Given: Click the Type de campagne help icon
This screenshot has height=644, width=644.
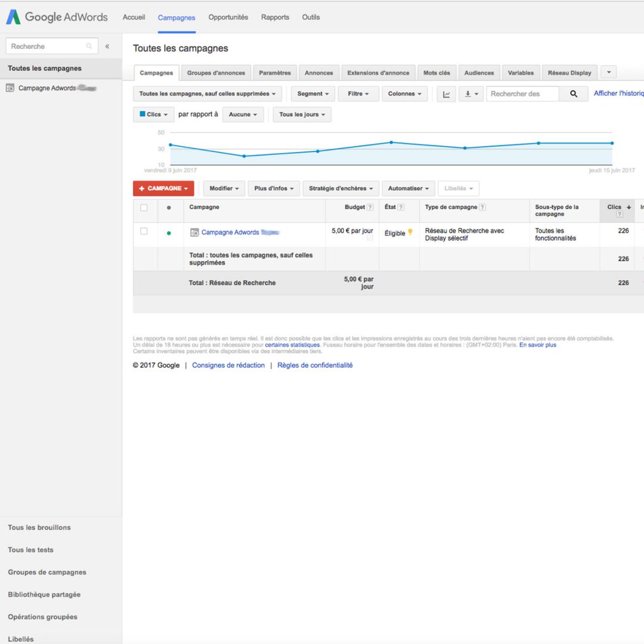Looking at the screenshot, I should pyautogui.click(x=482, y=208).
